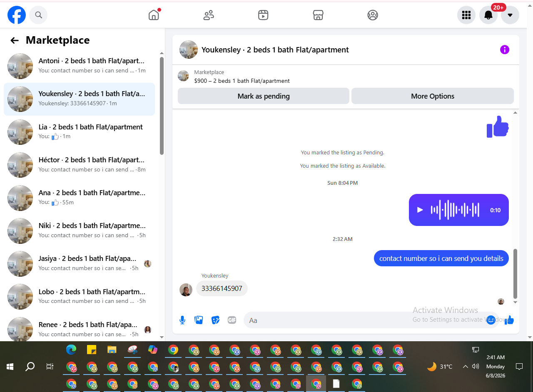Open the emoji picker in the message box

click(x=491, y=320)
